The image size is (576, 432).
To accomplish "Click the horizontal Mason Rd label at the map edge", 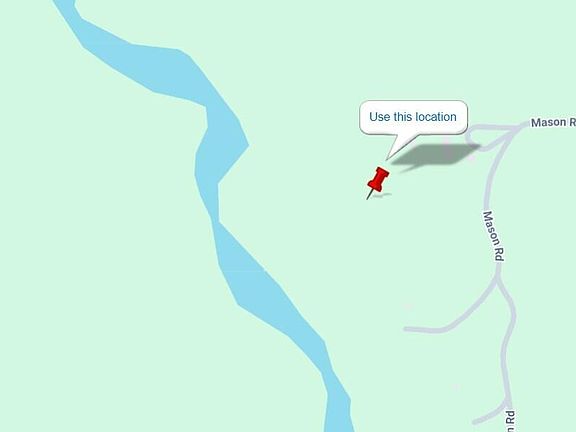I will pyautogui.click(x=553, y=122).
